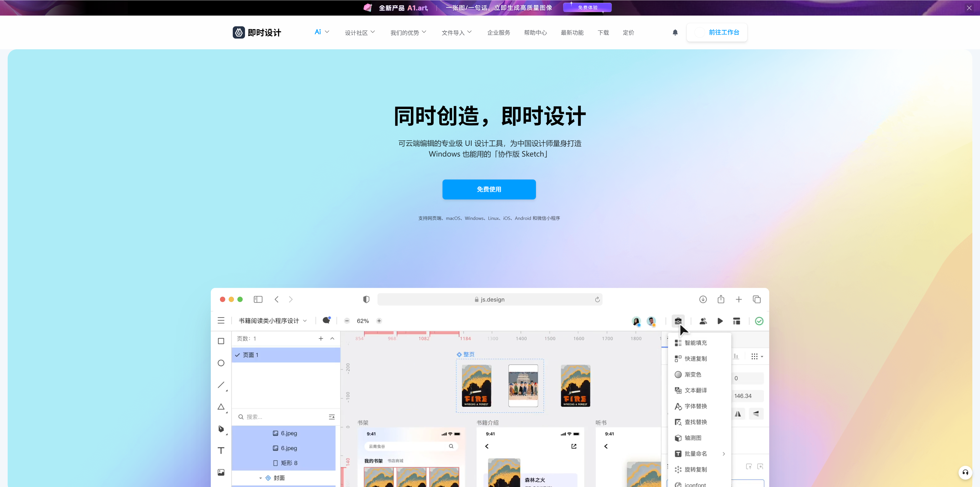
Task: Select the ellipse shape tool
Action: [221, 363]
